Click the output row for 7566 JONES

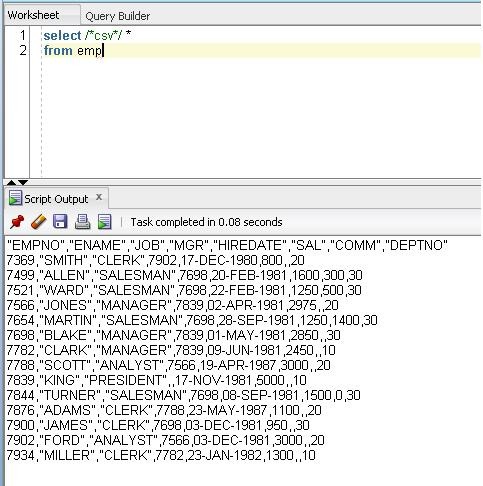pyautogui.click(x=172, y=305)
